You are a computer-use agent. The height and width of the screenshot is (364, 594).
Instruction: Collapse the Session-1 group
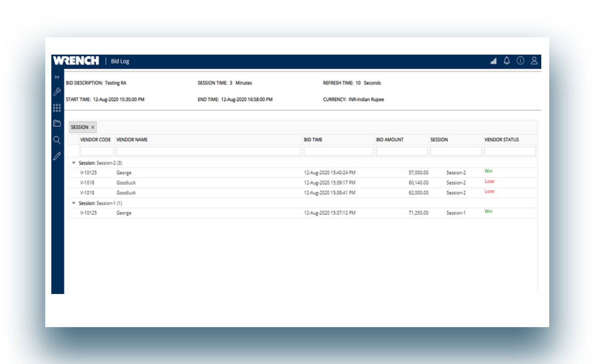(73, 203)
